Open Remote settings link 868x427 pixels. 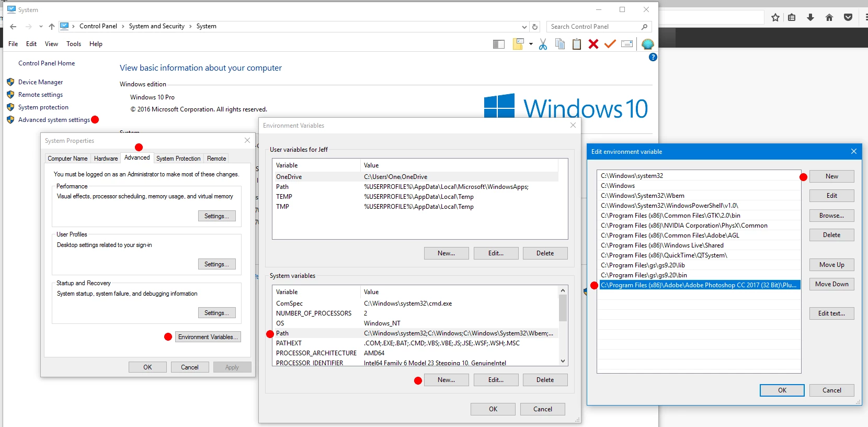(40, 95)
